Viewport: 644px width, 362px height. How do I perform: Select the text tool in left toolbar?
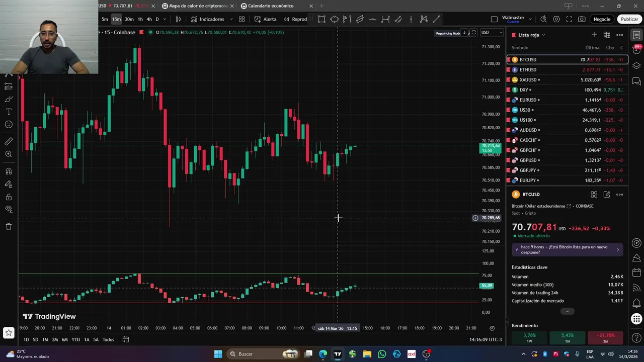9,112
